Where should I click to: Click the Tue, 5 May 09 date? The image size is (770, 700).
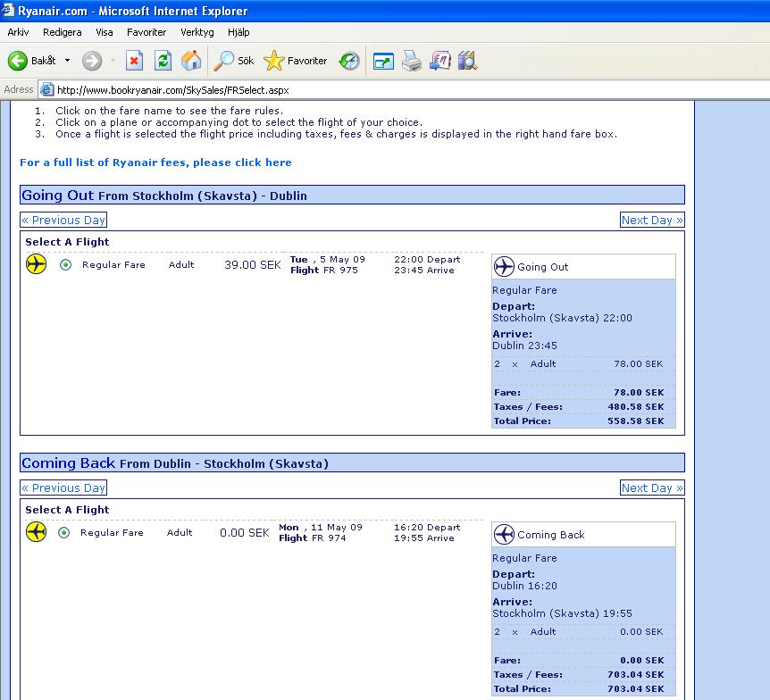click(328, 259)
